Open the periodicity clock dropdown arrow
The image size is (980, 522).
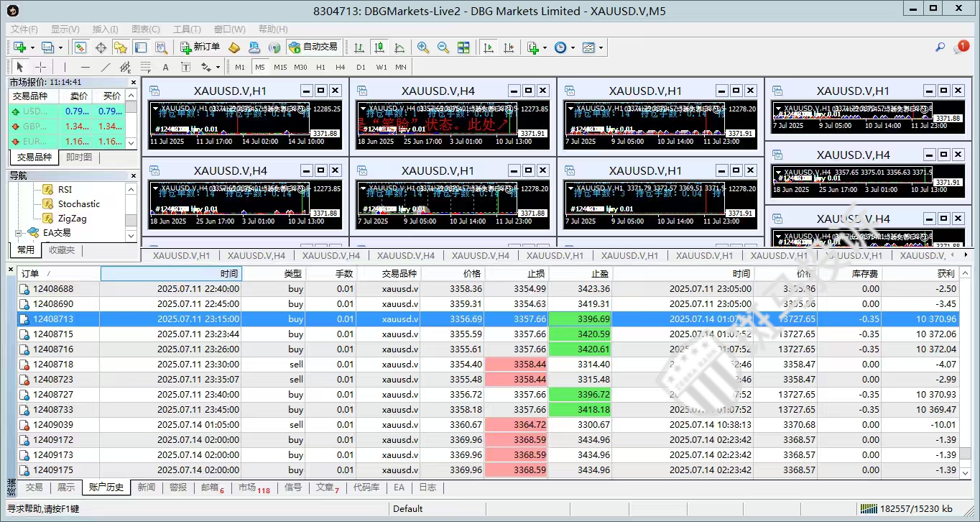click(573, 47)
